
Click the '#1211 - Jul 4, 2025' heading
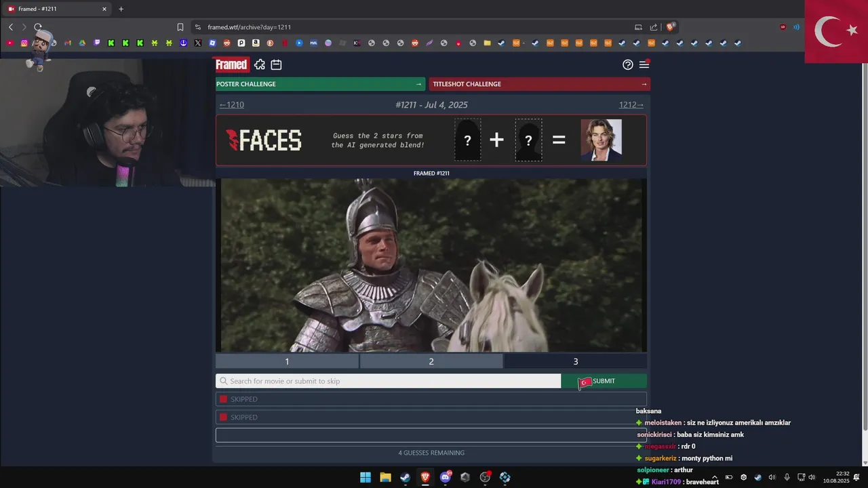(x=431, y=105)
